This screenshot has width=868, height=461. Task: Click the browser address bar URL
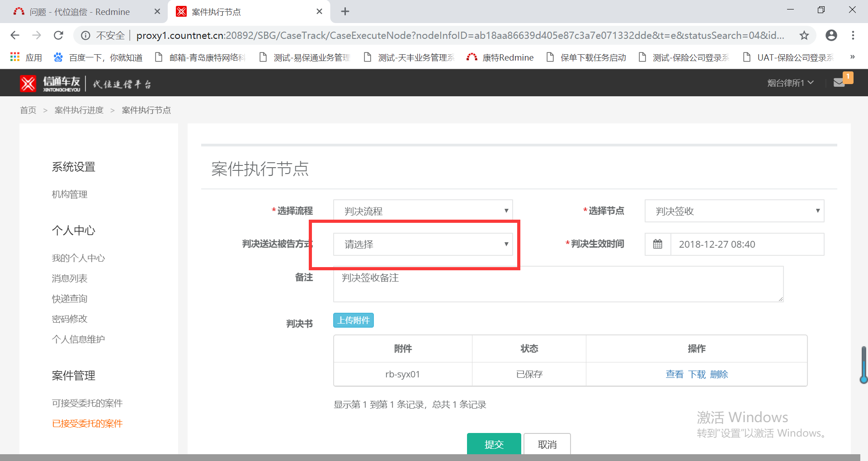click(x=460, y=35)
